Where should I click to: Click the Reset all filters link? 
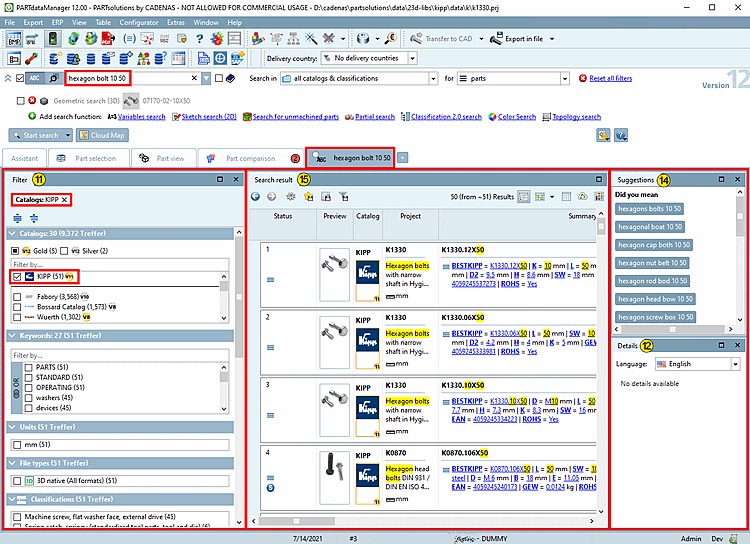(610, 78)
